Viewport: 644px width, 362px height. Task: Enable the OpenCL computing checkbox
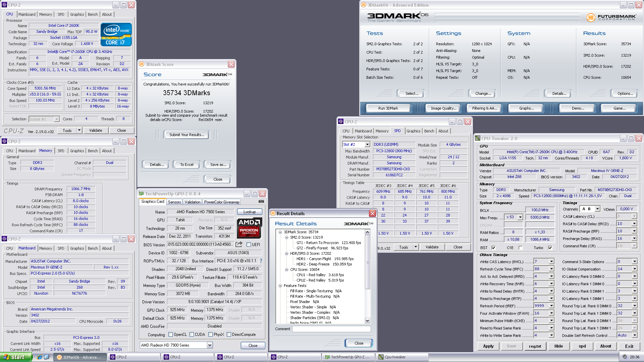click(x=170, y=335)
